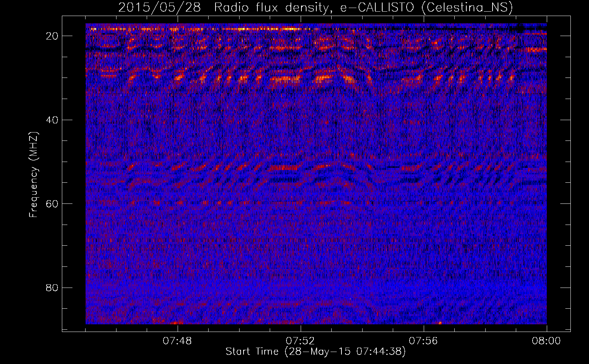
Task: Click the 'Start Time (28-May-15 07:44:38)' label
Action: (316, 352)
